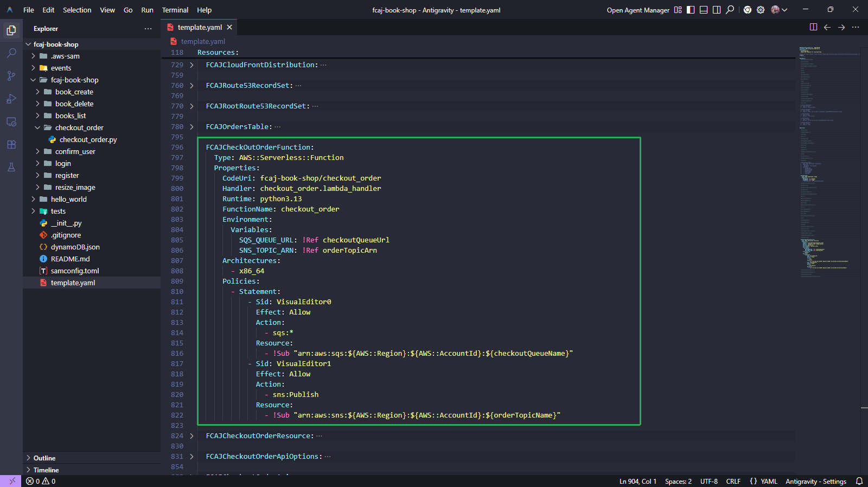Change encoding via UTF-8 indicator
The width and height of the screenshot is (868, 487).
pyautogui.click(x=709, y=481)
